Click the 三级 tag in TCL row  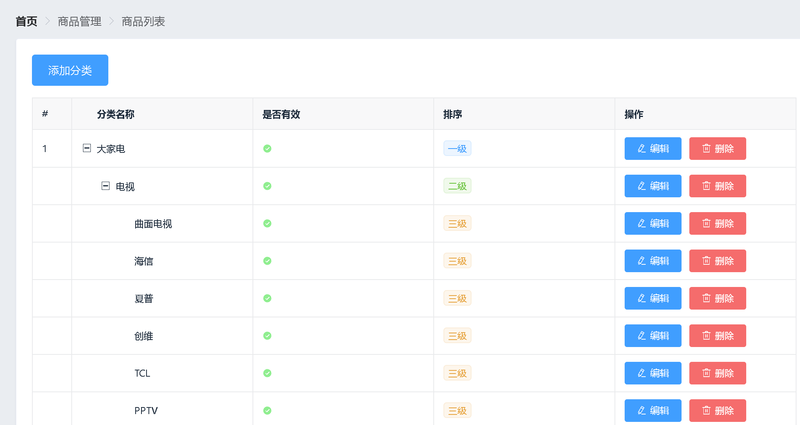coord(457,373)
